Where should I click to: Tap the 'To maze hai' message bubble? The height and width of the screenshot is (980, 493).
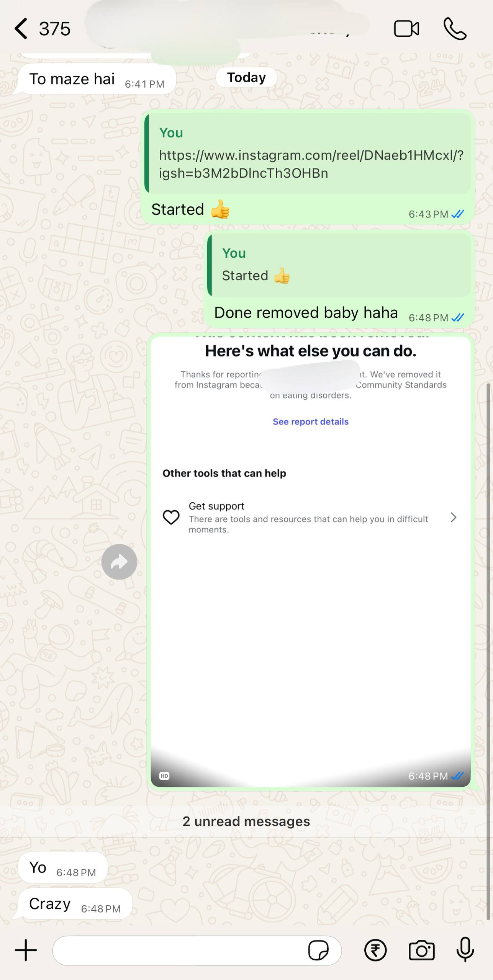tap(97, 79)
